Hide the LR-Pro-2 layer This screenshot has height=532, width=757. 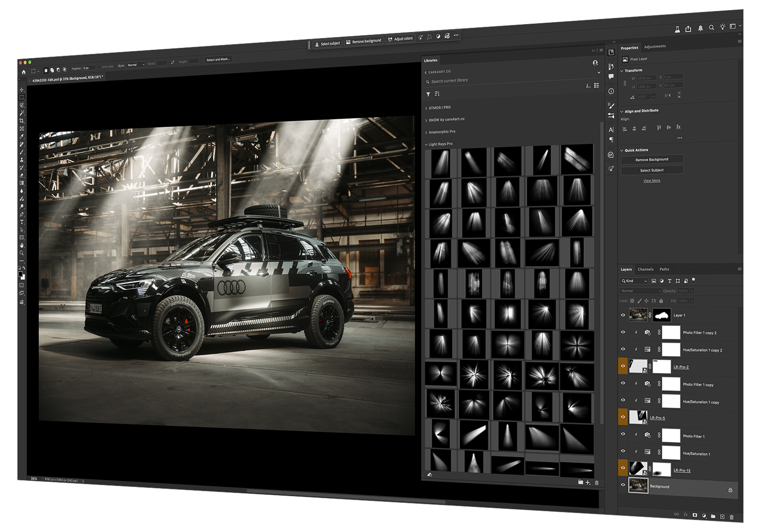(x=623, y=366)
